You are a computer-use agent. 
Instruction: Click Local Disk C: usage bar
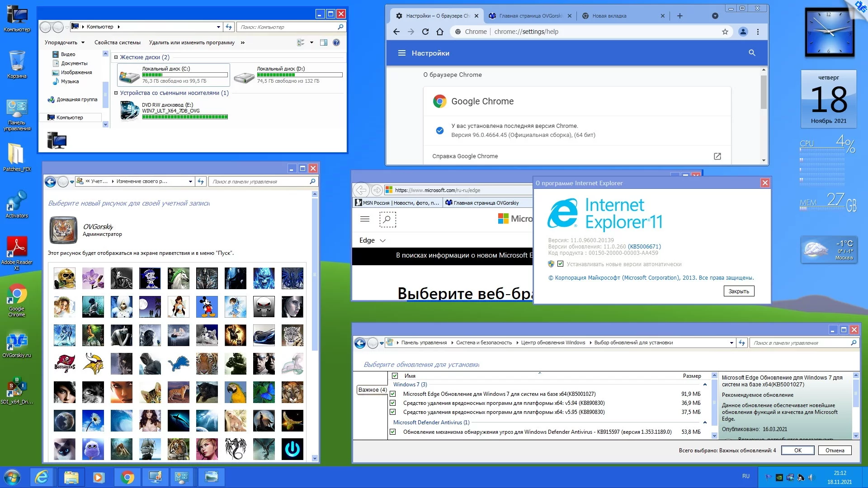point(184,75)
